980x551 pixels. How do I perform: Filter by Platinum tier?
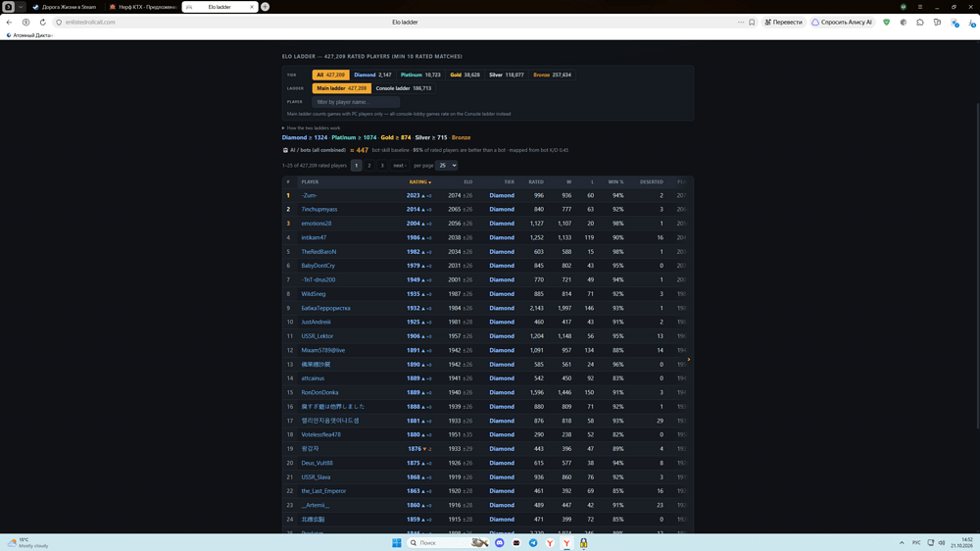[420, 75]
